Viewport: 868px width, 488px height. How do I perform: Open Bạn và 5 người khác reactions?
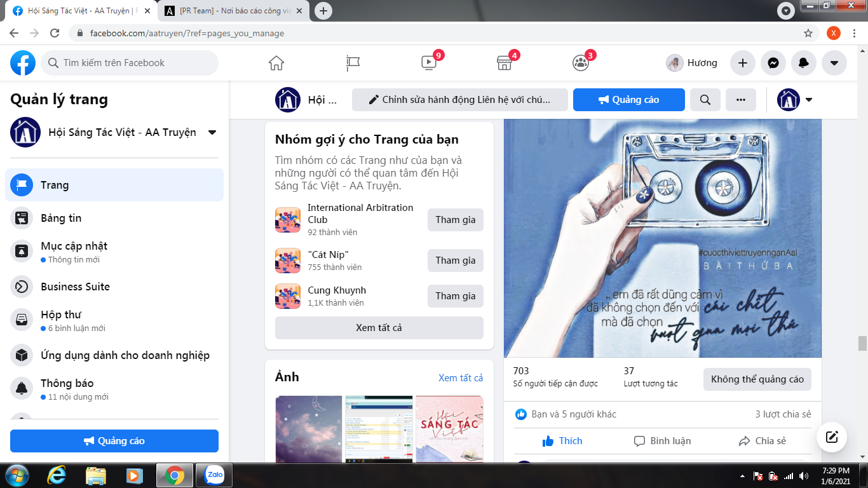pyautogui.click(x=574, y=414)
